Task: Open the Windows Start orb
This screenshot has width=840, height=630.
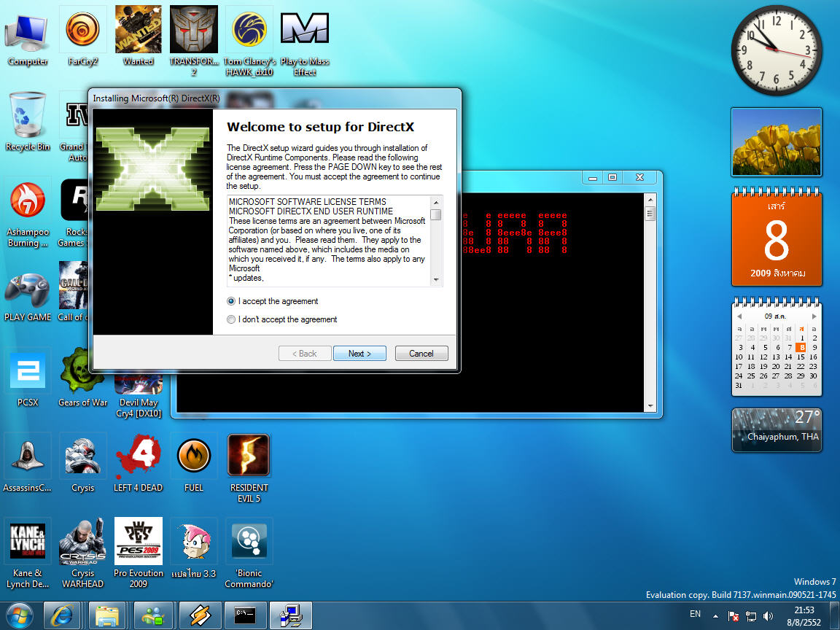Action: tap(19, 616)
